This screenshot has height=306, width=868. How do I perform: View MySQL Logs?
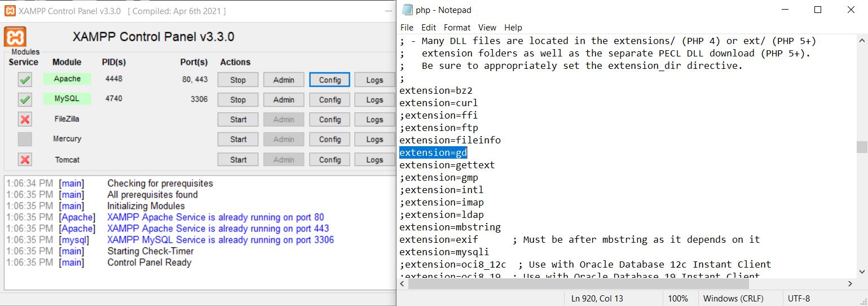[x=374, y=99]
